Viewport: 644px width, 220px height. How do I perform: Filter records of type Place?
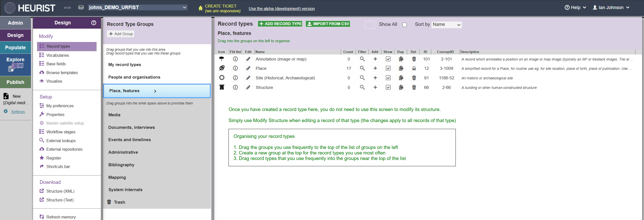[362, 68]
